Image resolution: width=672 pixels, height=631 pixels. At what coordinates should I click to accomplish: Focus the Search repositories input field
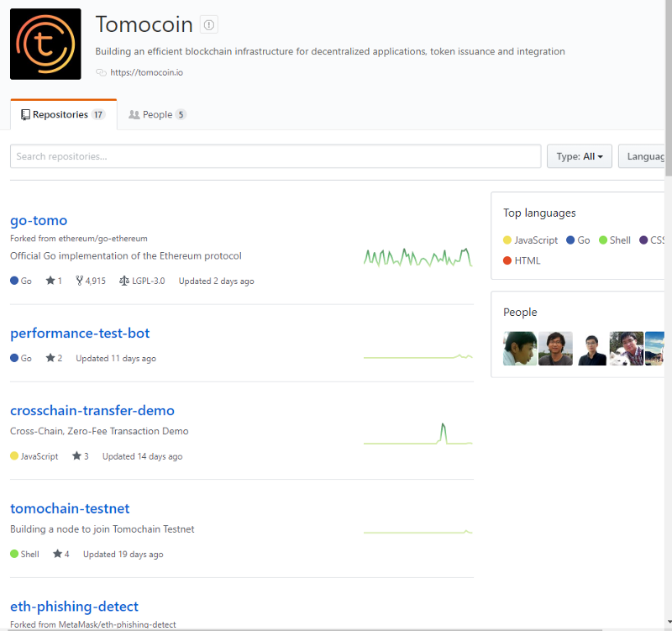(276, 156)
